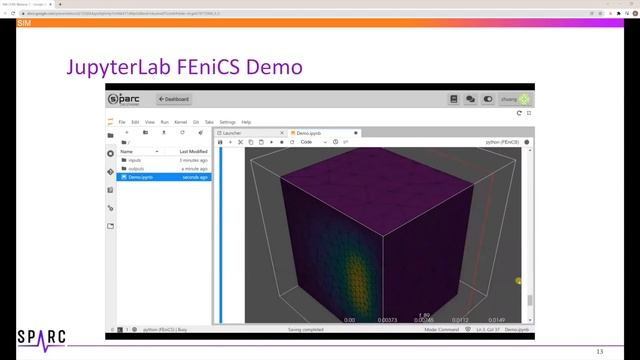Open the Settings menu

coord(227,122)
